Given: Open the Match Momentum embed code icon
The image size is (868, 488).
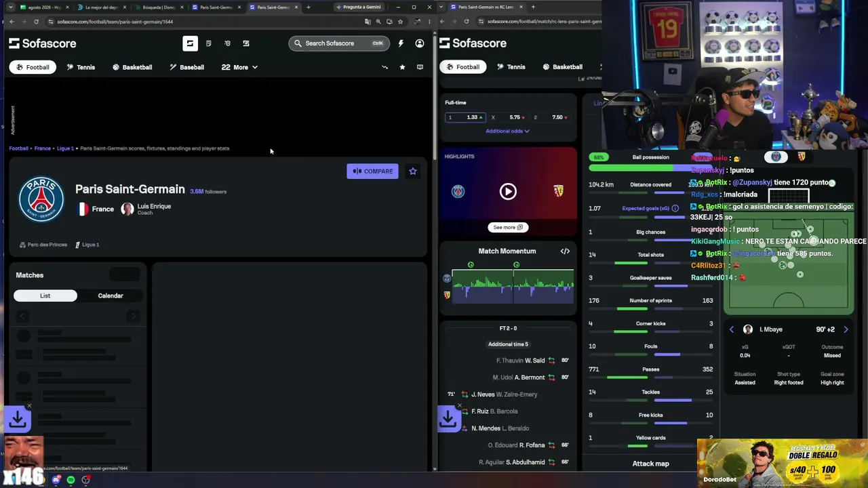Looking at the screenshot, I should click(x=565, y=251).
